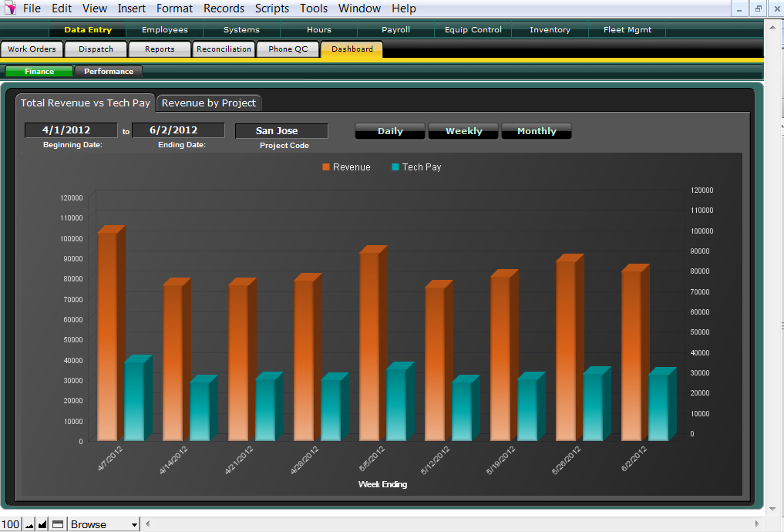Click the Beginning Date 4/1/2012 field
784x532 pixels.
coord(71,130)
